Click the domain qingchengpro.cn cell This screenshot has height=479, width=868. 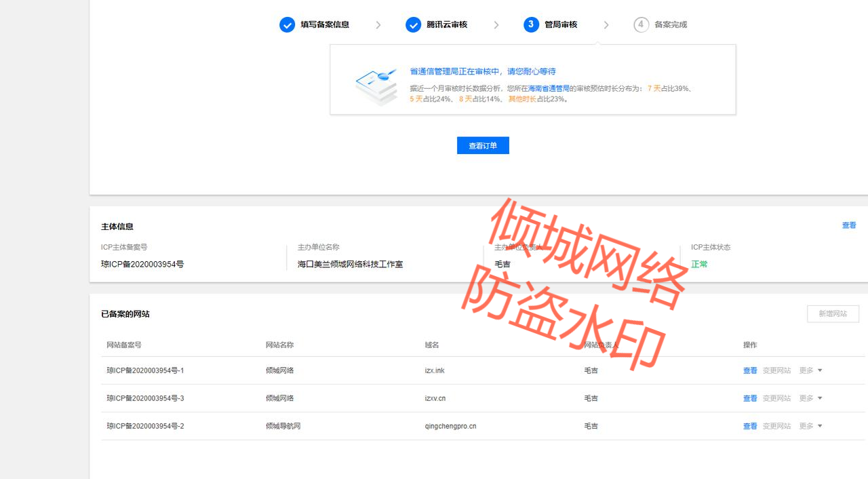(x=450, y=427)
